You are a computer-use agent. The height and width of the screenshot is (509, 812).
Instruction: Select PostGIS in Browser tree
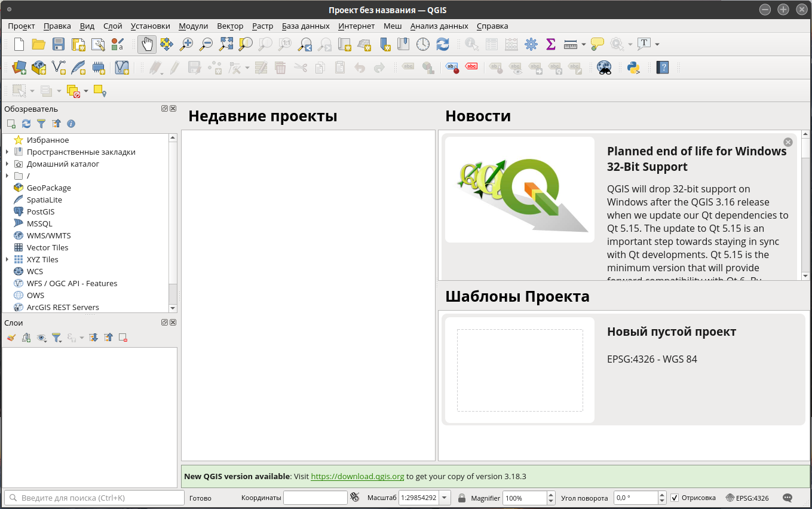coord(40,211)
